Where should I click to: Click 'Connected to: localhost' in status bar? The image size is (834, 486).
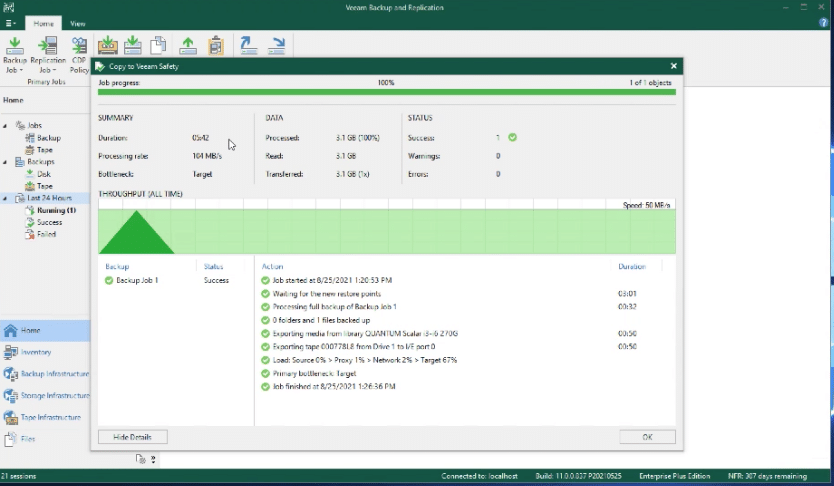click(x=479, y=476)
